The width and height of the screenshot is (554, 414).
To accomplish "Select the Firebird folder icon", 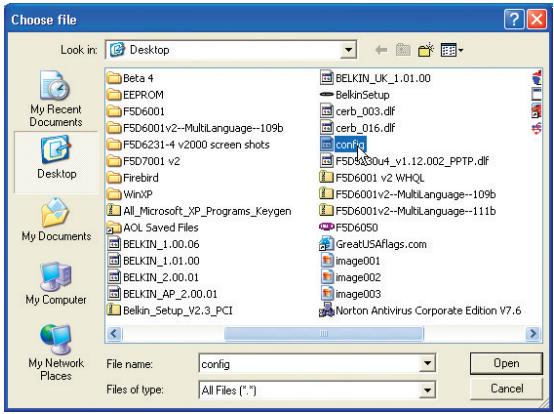I will click(x=114, y=178).
